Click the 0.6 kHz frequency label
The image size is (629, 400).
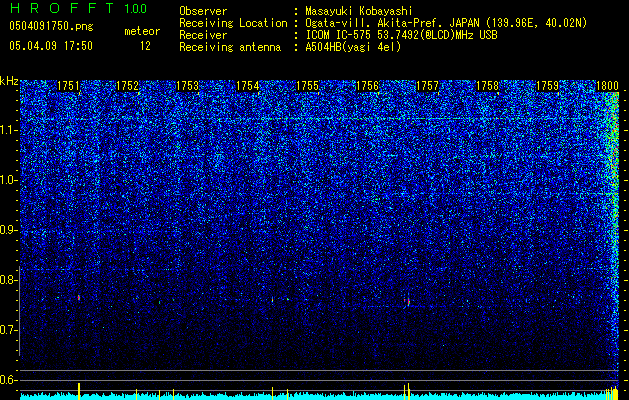pos(8,380)
